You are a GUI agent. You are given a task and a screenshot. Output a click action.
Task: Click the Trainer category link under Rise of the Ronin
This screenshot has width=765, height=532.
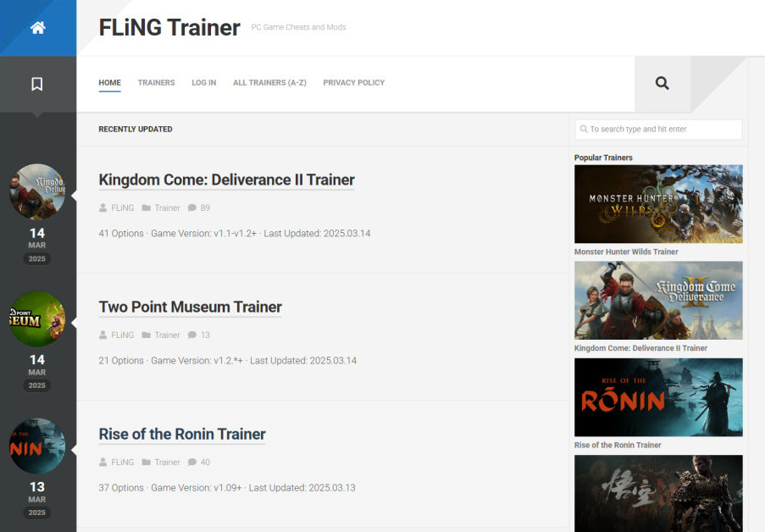[168, 463]
